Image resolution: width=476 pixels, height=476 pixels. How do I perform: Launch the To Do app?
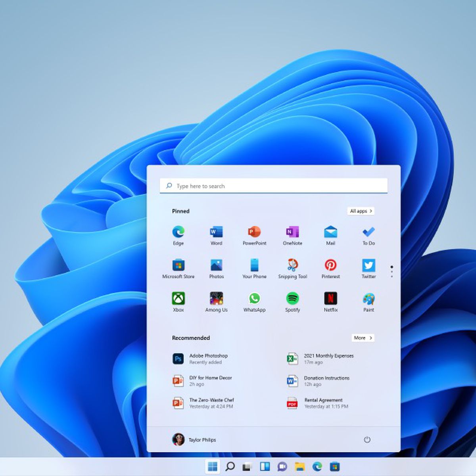[x=369, y=236]
